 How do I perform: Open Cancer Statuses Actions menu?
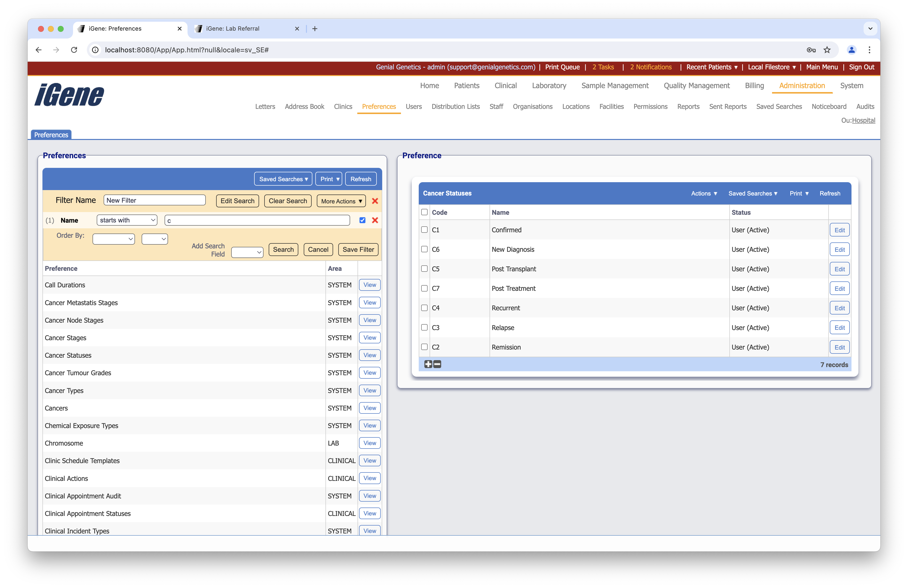click(704, 194)
